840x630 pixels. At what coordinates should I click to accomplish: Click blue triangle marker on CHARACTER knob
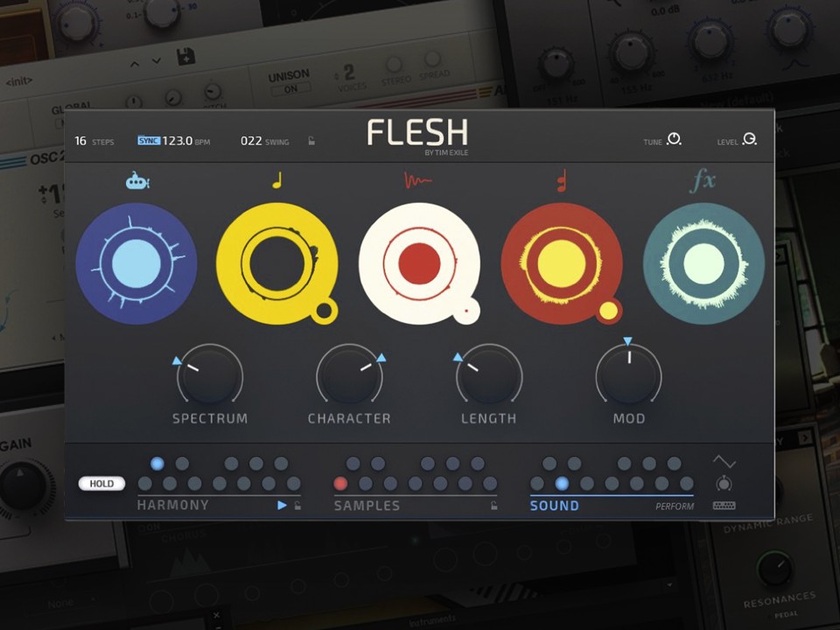(x=381, y=357)
